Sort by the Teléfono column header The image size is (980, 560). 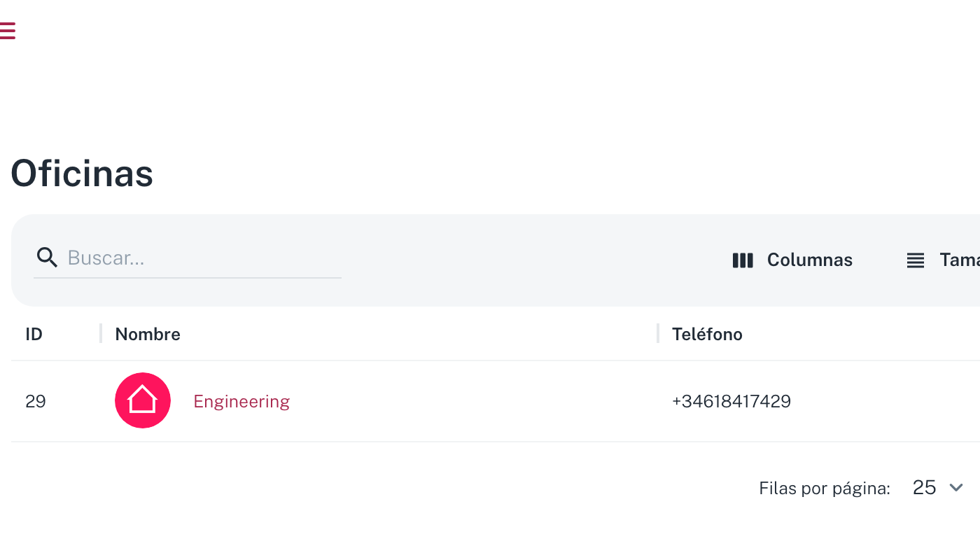(x=707, y=335)
